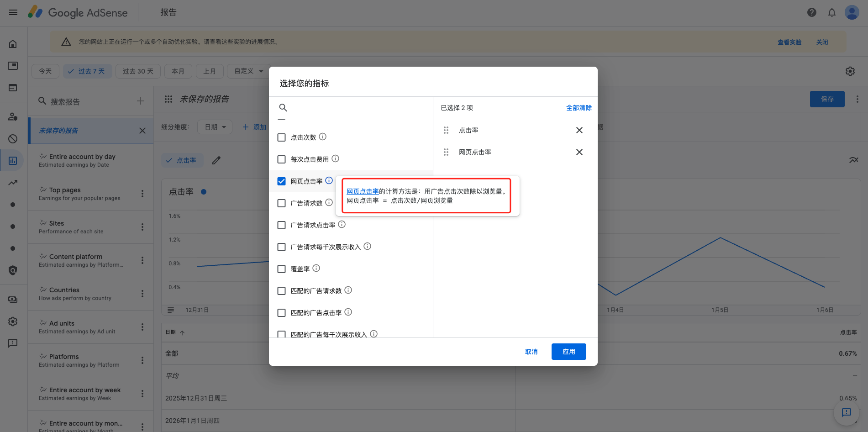
Task: Show info for 点击次数 metric
Action: [x=322, y=137]
